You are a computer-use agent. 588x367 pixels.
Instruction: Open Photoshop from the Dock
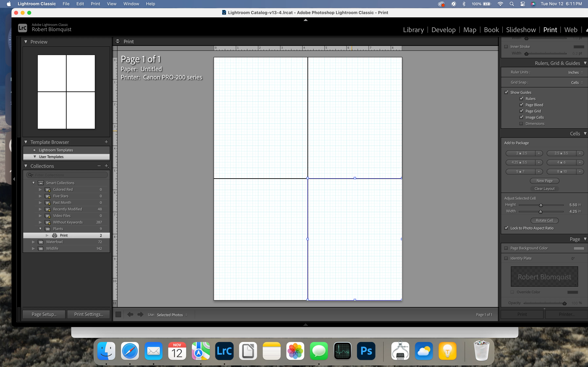pos(366,351)
